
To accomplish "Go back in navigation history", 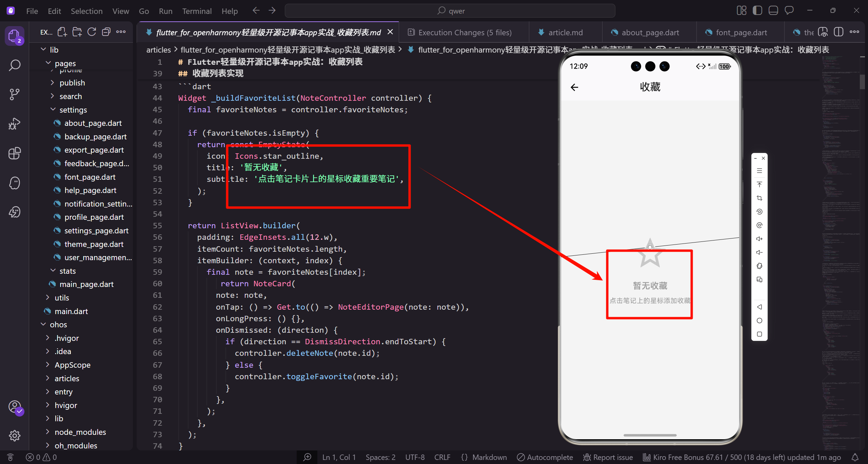I will [x=256, y=11].
